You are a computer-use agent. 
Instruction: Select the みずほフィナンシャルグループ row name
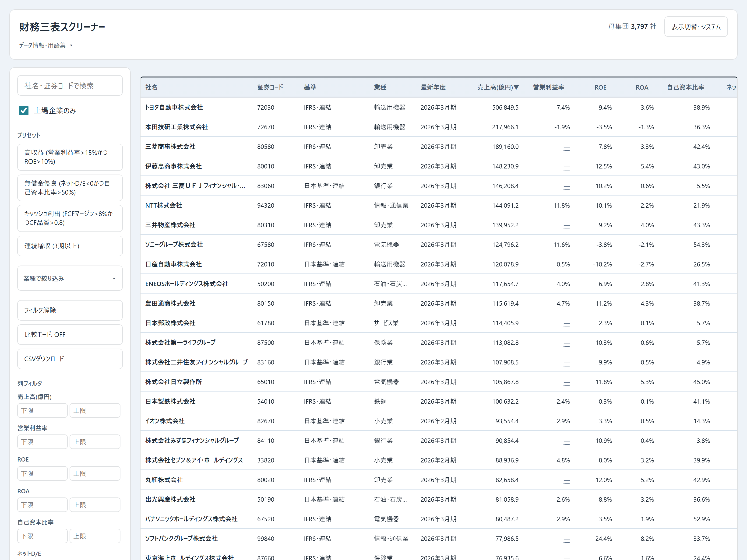(x=192, y=440)
